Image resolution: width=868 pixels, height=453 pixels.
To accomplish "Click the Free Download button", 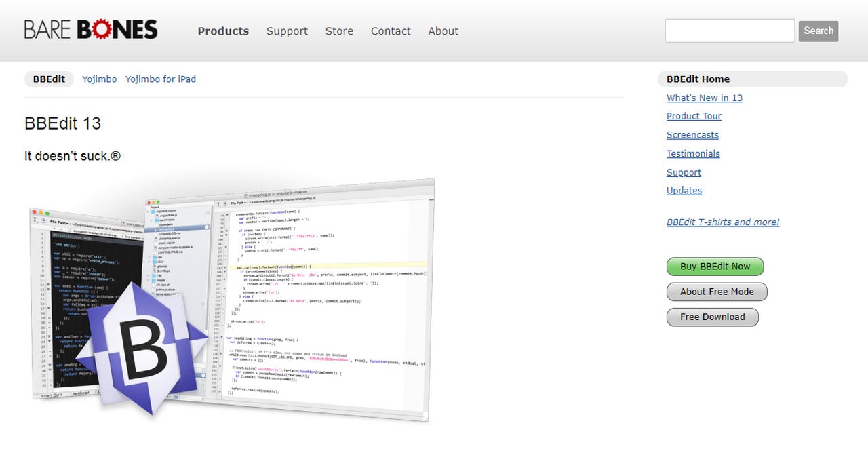I will 713,317.
